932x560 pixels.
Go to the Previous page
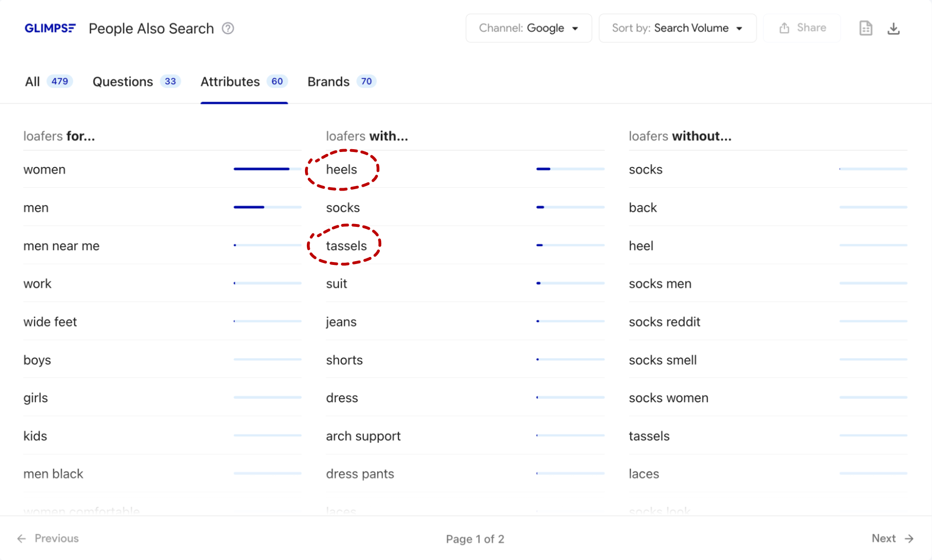(48, 538)
